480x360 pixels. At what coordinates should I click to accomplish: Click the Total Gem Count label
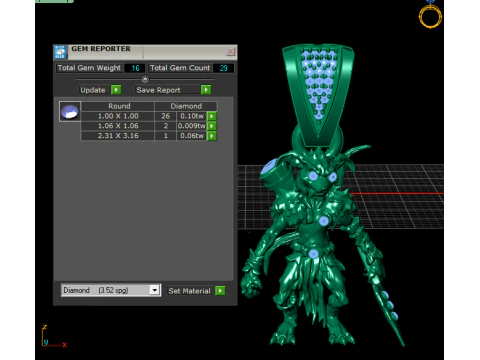(180, 68)
